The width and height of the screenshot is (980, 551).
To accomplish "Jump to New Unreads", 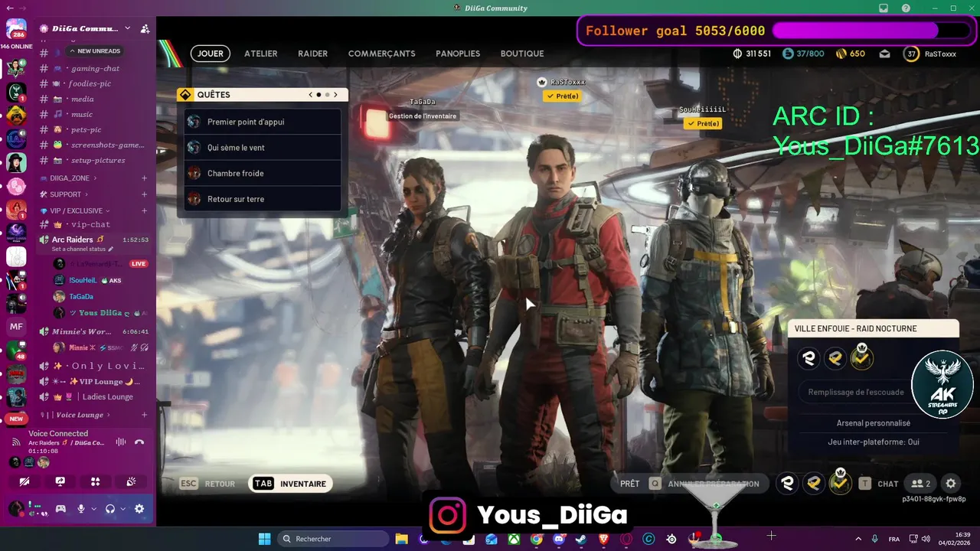I will (x=94, y=51).
